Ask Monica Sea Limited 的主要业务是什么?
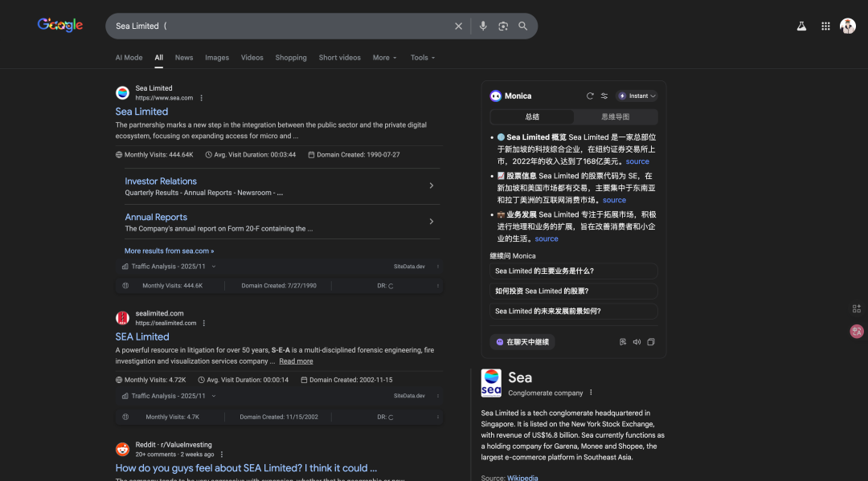The image size is (868, 481). click(x=574, y=271)
